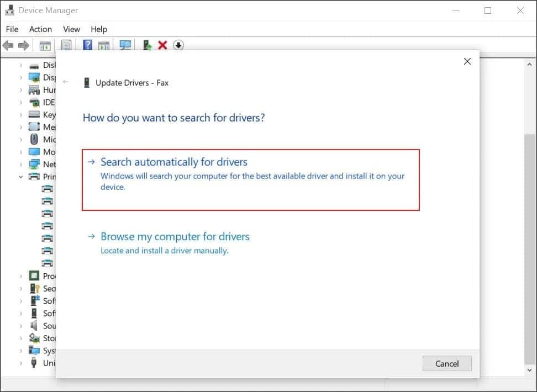Viewport: 537px width, 392px height.
Task: Select the Update Driver toolbar icon
Action: click(x=146, y=45)
